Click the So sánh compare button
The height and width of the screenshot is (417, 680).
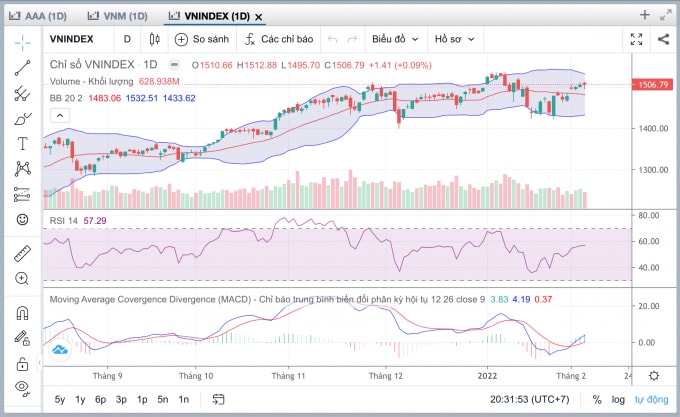click(x=202, y=39)
